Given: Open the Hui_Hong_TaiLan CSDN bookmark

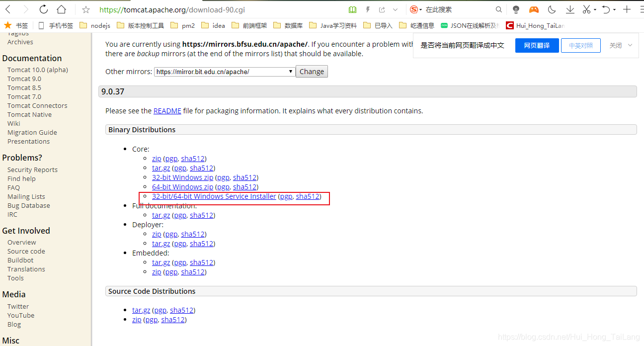Looking at the screenshot, I should [535, 25].
